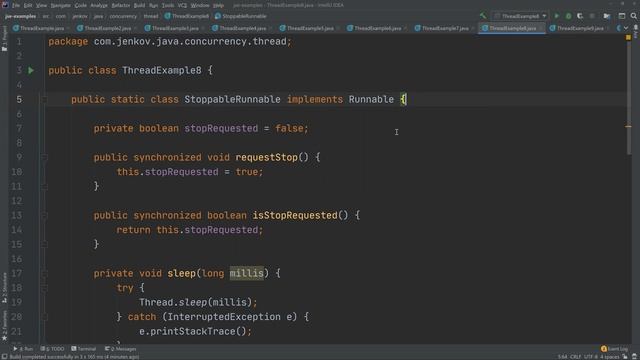
Task: Collapse the StoppableRunnable class on line 5
Action: [x=44, y=99]
